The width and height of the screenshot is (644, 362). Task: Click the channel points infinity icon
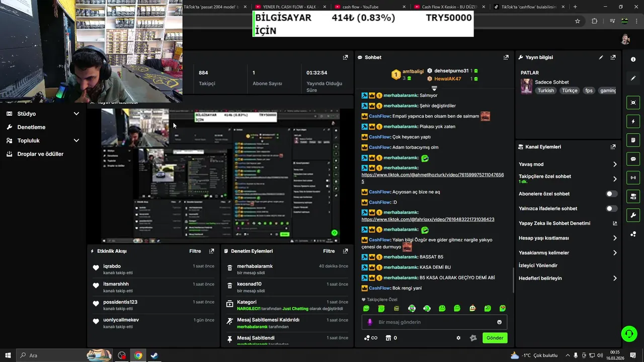(x=370, y=338)
